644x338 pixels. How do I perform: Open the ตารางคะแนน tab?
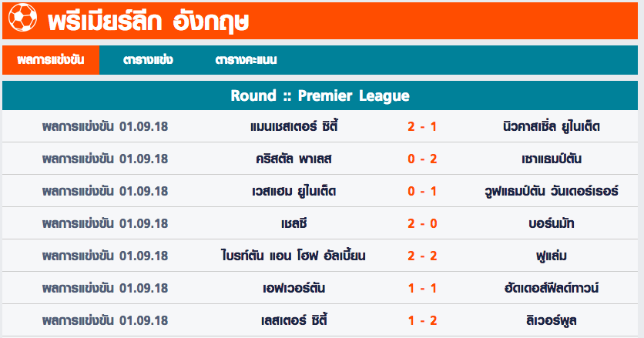point(246,60)
